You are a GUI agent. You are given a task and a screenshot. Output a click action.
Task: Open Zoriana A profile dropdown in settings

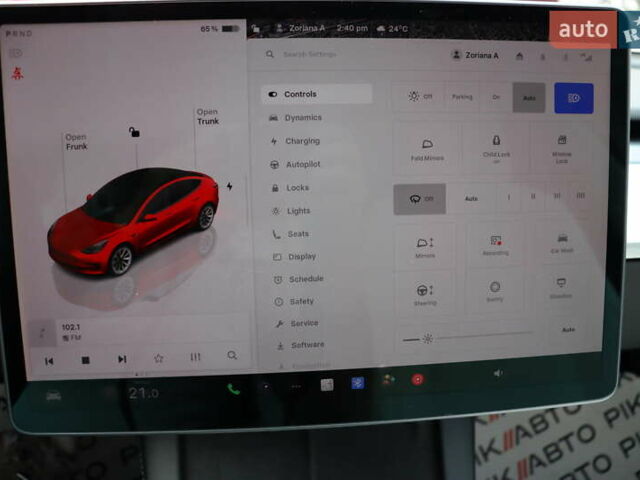[476, 55]
